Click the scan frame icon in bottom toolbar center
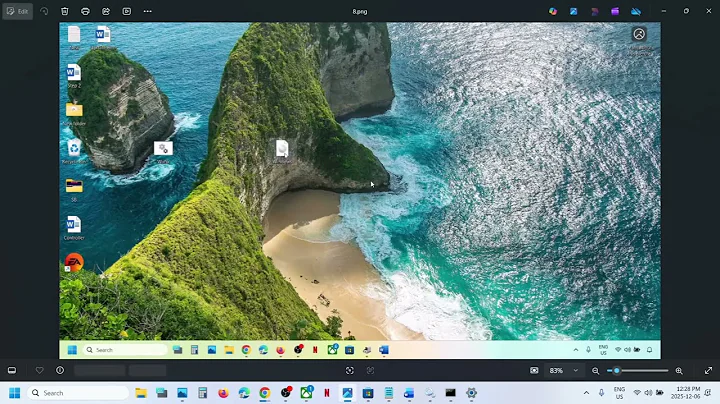Screen dimensions: 720x404 (349, 370)
